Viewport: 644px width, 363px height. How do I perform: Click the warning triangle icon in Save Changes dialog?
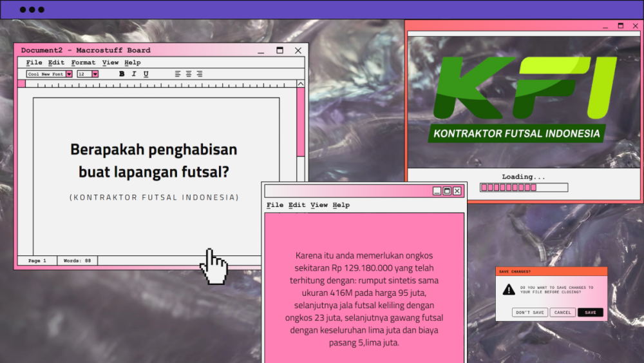coord(509,289)
